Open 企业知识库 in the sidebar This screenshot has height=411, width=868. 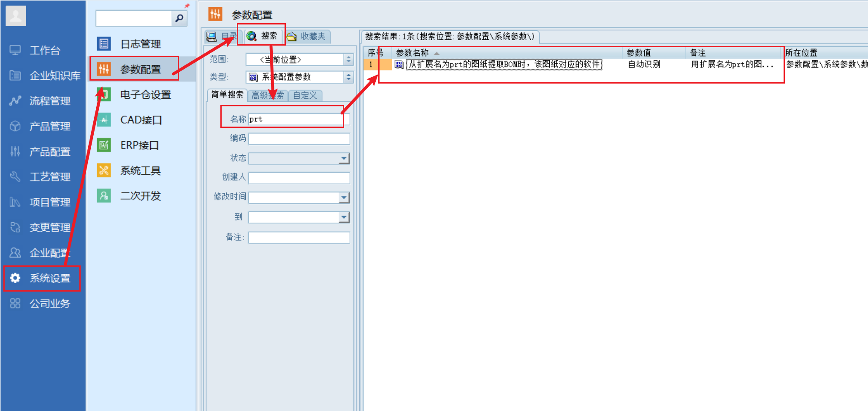click(45, 76)
